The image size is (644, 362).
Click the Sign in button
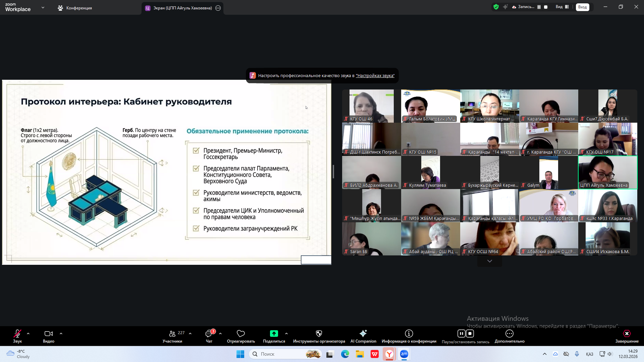pos(582,7)
